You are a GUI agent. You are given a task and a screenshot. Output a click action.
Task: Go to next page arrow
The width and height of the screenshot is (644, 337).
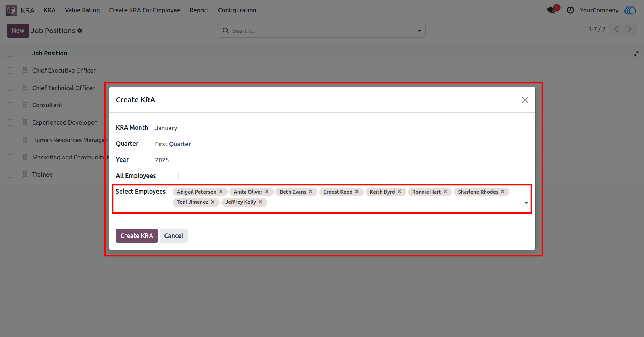pos(630,29)
